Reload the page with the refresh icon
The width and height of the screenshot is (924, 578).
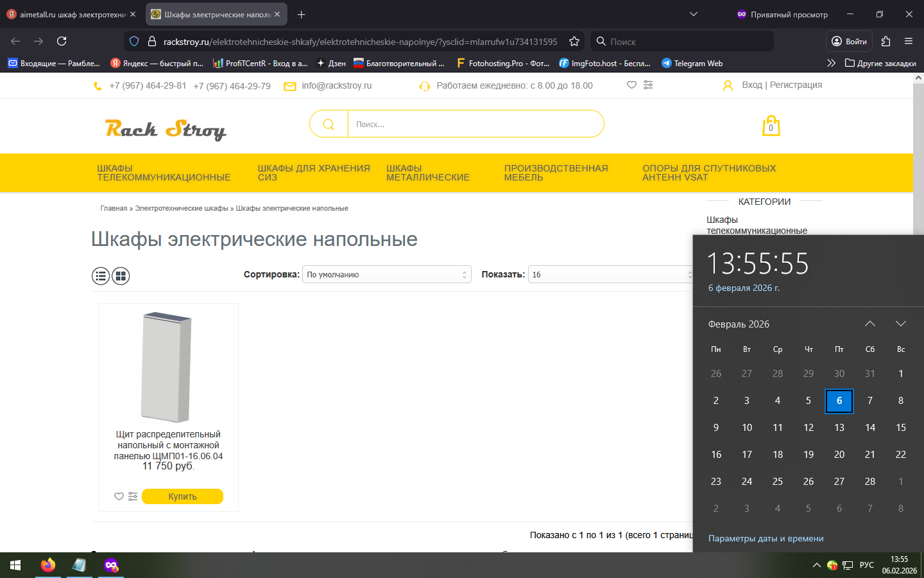pyautogui.click(x=62, y=41)
